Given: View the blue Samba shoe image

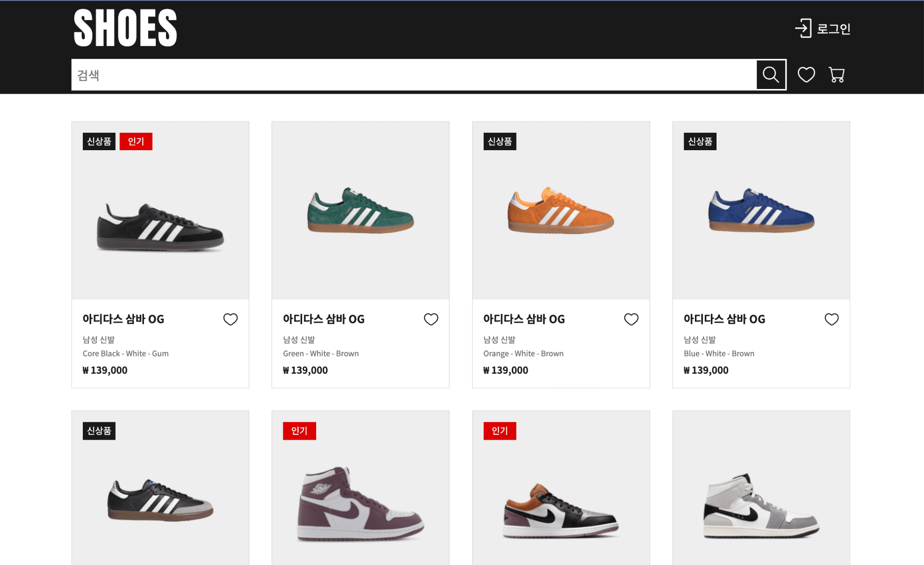Looking at the screenshot, I should [x=761, y=210].
